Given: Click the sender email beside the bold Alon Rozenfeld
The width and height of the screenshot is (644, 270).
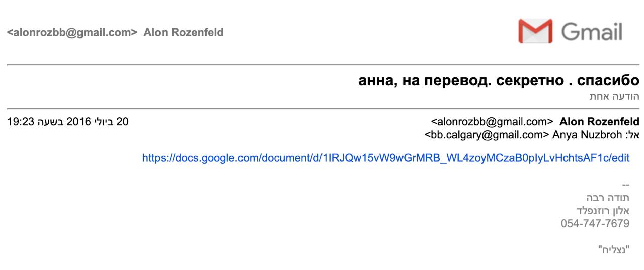Looking at the screenshot, I should pos(493,122).
